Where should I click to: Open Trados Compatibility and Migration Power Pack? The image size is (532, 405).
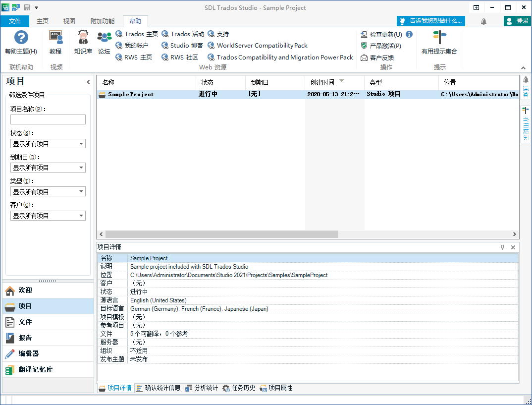(280, 57)
